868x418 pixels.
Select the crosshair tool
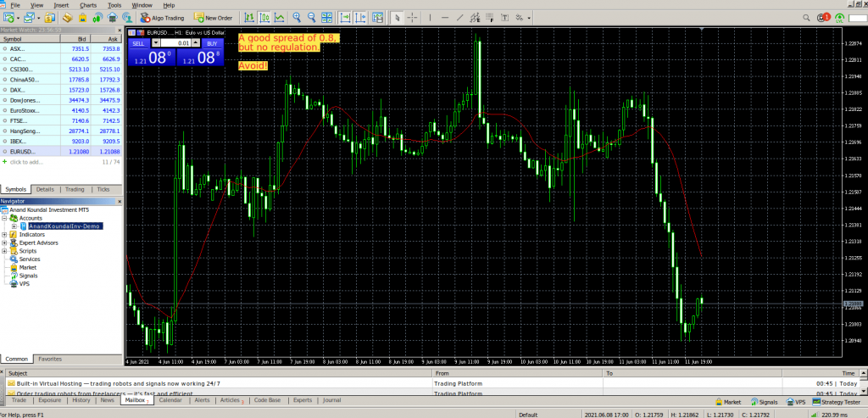(412, 19)
